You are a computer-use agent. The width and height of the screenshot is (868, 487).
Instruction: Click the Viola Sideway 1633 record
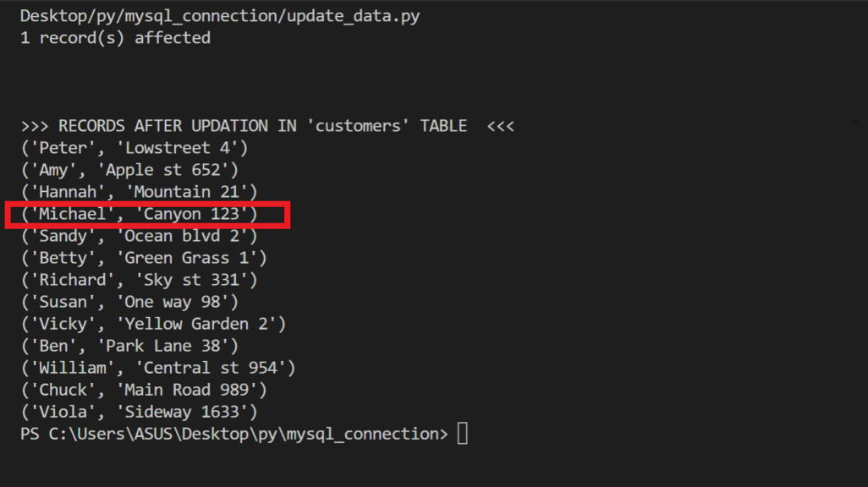pyautogui.click(x=140, y=412)
